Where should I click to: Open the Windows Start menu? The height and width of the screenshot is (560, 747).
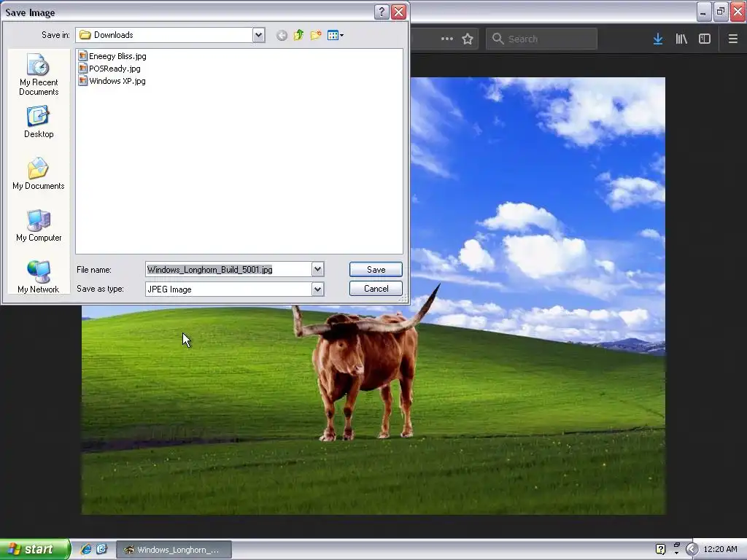(x=35, y=549)
